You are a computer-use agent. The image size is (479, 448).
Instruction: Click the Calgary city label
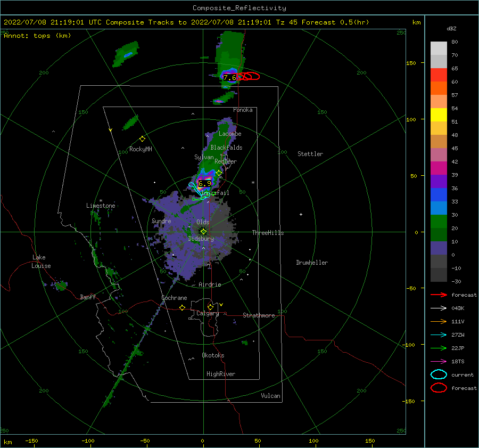click(208, 313)
